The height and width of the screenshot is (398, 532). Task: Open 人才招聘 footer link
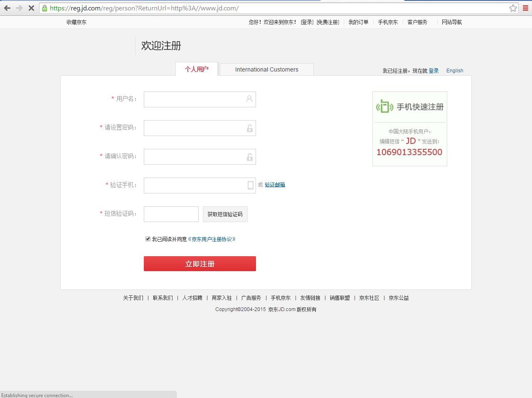(192, 298)
